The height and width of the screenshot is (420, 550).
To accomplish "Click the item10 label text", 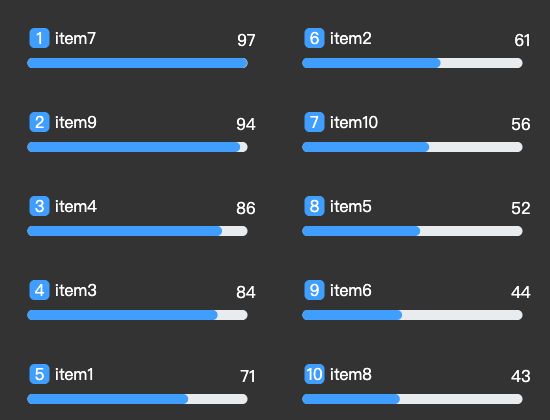I will 354,122.
